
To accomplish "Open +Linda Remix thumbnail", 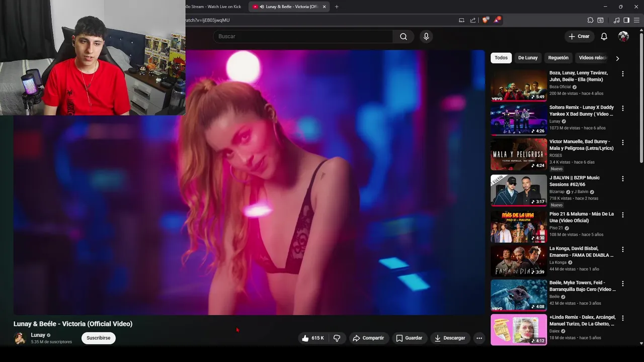I will [519, 330].
